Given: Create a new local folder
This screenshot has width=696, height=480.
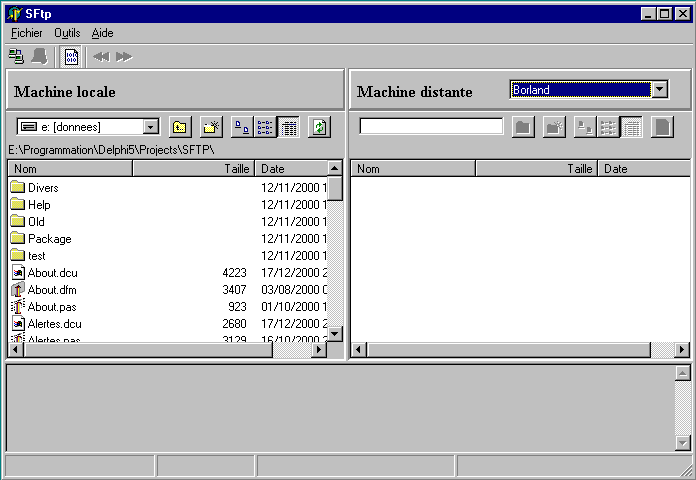Looking at the screenshot, I should click(211, 127).
